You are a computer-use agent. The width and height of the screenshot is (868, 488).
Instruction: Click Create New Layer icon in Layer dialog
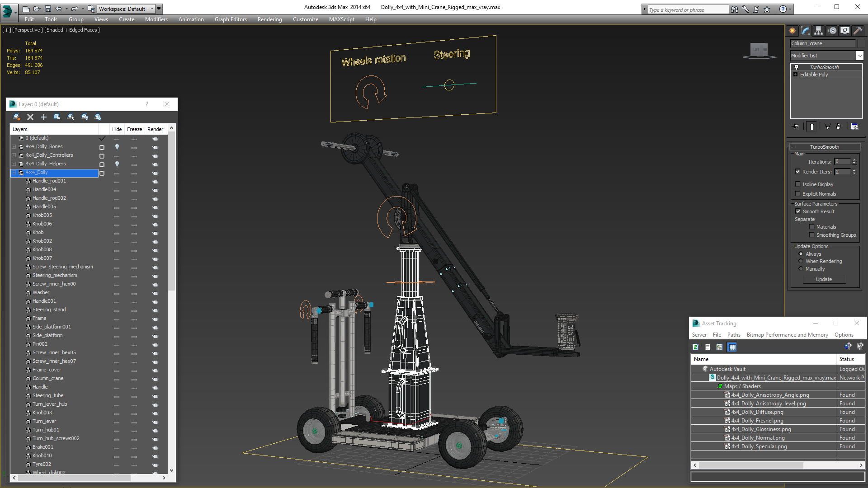(17, 117)
